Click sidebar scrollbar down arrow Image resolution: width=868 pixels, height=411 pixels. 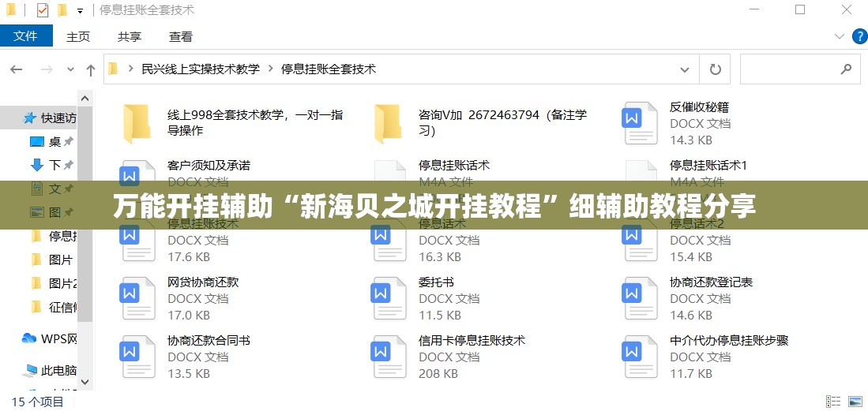(x=85, y=382)
